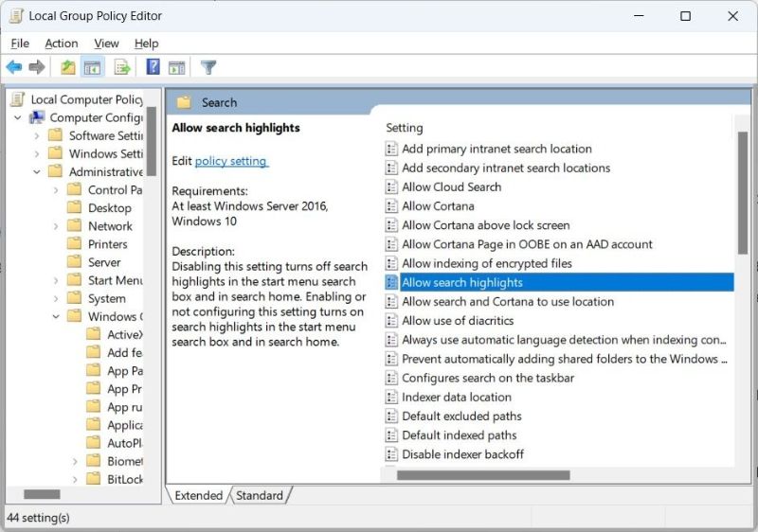Click the blue Back arrow toolbar icon
The height and width of the screenshot is (532, 758).
click(x=14, y=67)
